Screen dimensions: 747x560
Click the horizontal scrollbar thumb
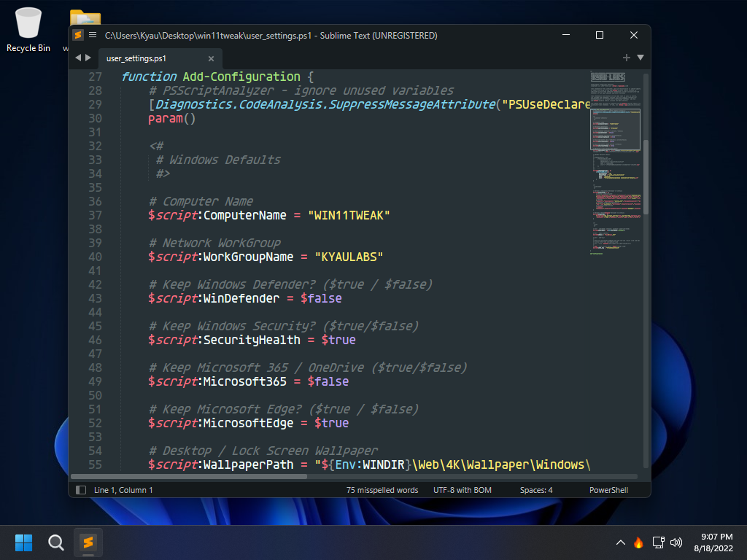[189, 476]
